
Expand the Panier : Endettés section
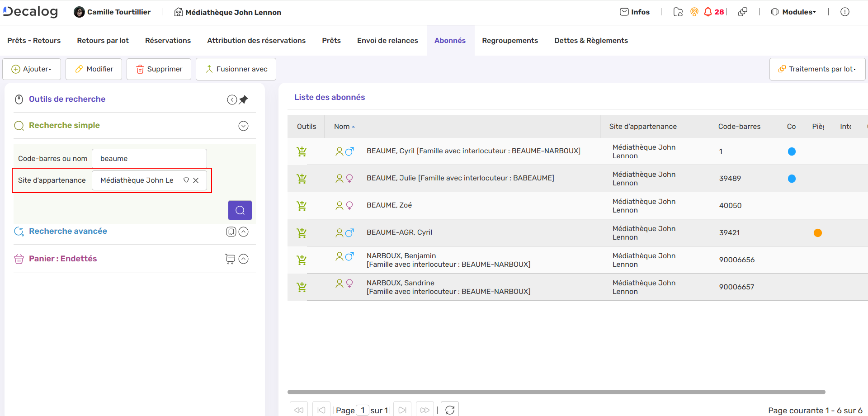pyautogui.click(x=243, y=259)
